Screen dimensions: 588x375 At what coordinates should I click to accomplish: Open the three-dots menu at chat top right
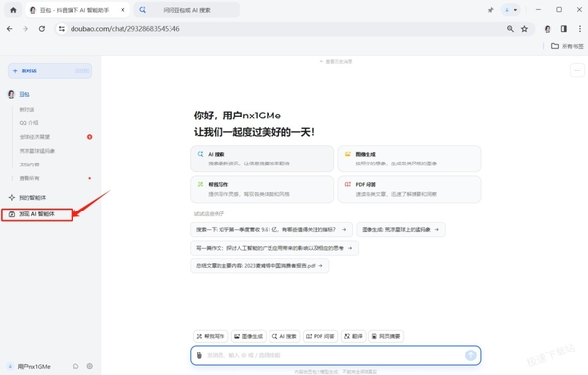(x=577, y=70)
